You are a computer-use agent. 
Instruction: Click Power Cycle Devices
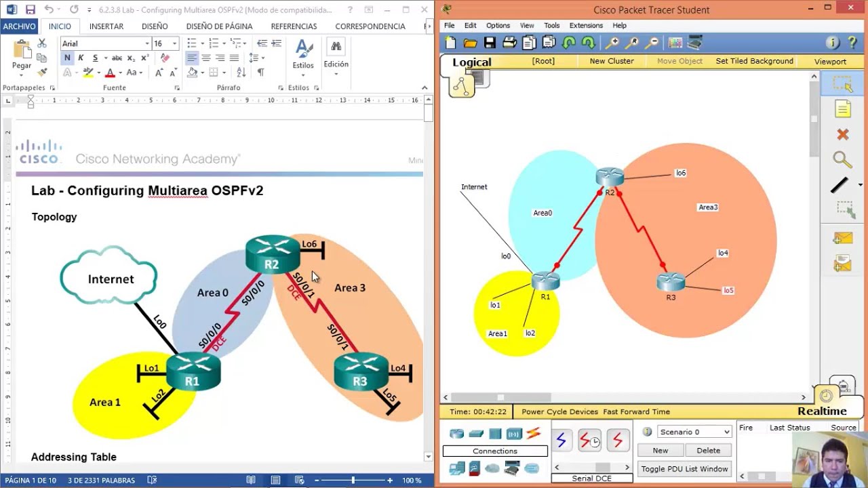click(x=559, y=411)
